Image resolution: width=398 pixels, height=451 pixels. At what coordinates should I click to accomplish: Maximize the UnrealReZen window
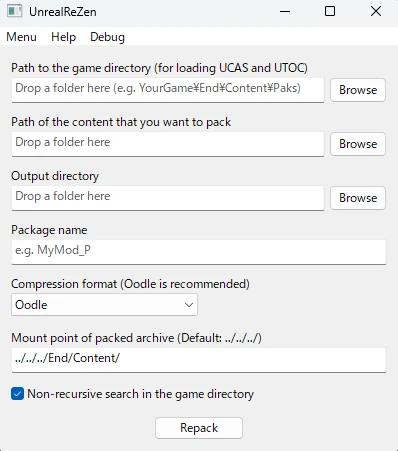330,11
